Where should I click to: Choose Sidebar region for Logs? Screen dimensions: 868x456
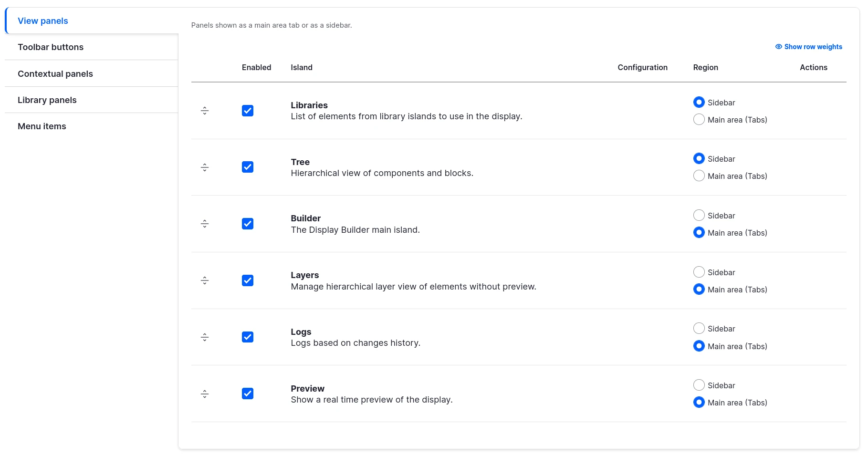(x=699, y=329)
